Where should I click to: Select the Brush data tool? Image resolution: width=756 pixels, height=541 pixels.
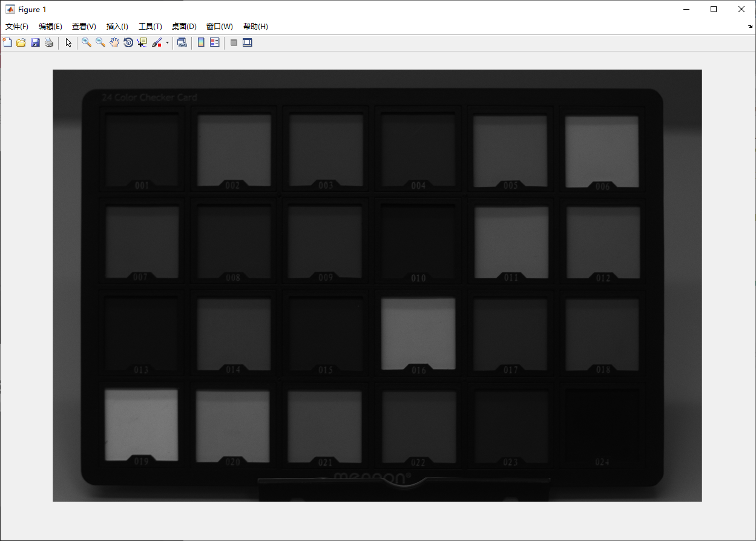[x=157, y=42]
